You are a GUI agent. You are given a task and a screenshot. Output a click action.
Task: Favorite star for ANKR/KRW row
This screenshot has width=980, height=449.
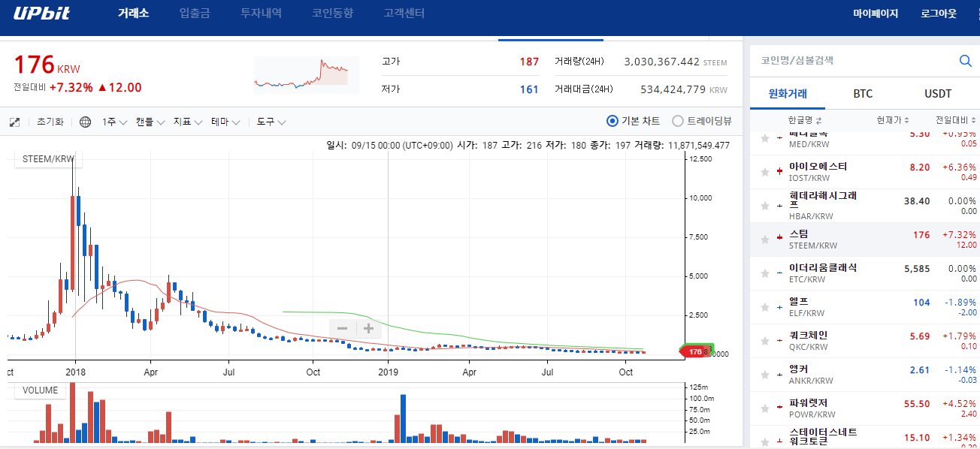(x=765, y=375)
